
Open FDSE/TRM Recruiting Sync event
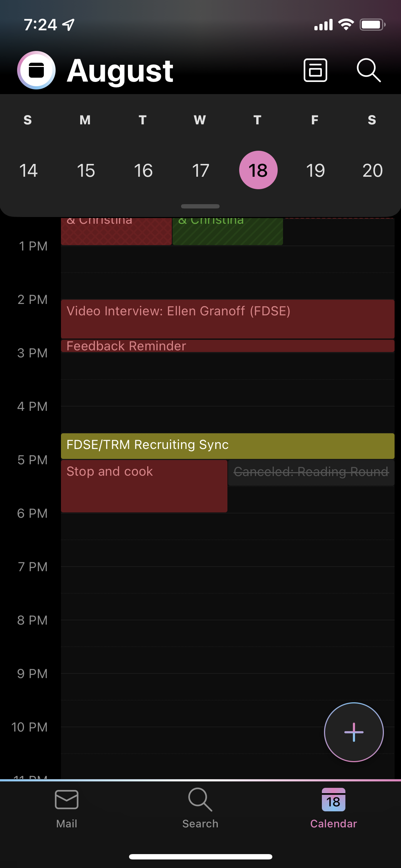(227, 445)
